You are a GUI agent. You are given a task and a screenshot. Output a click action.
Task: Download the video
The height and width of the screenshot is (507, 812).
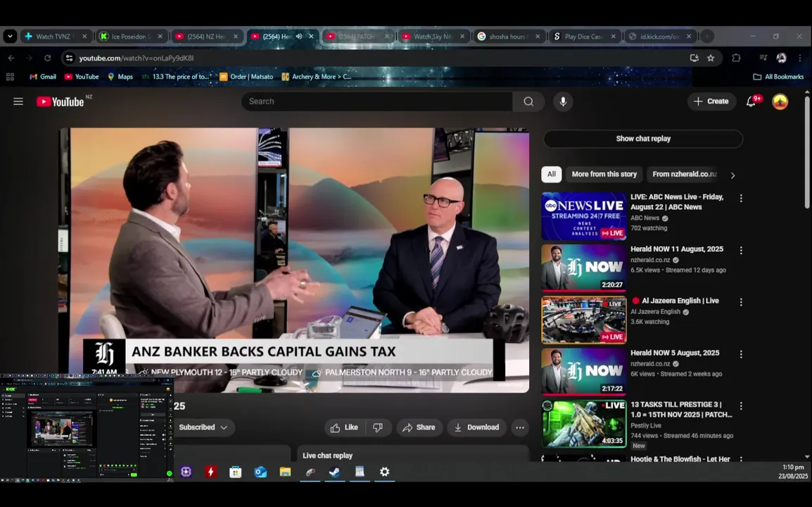(476, 427)
